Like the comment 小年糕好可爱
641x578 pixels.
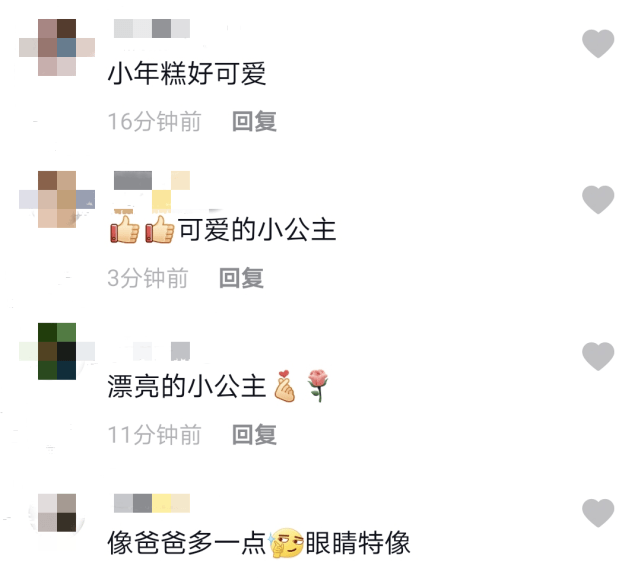(x=598, y=43)
